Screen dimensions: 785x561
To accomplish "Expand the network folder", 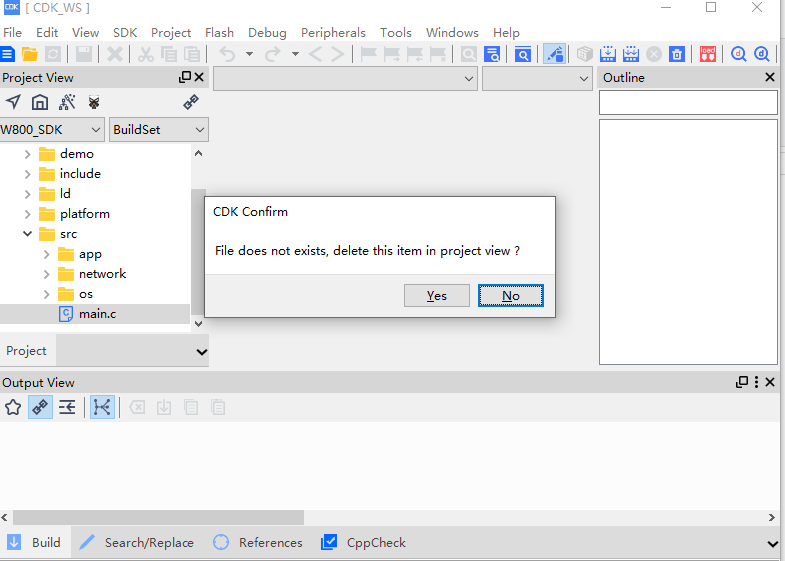I will 47,274.
